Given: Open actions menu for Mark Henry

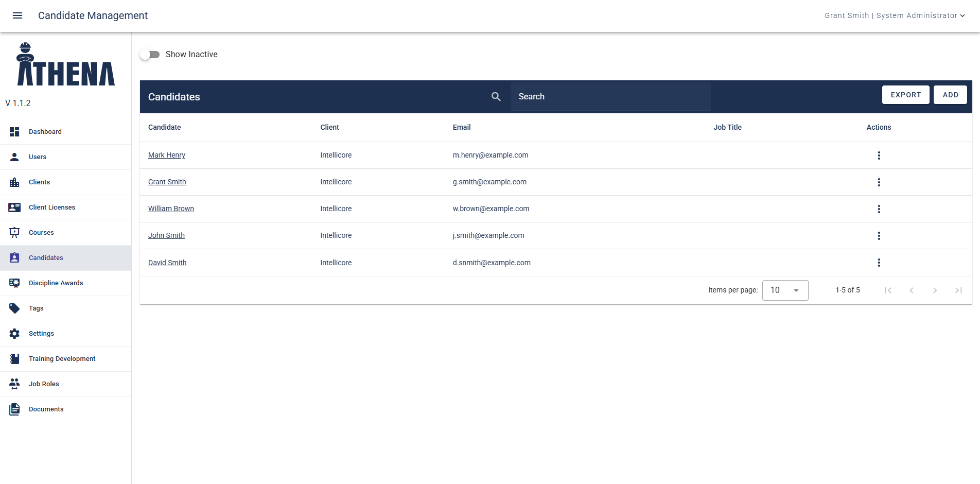Looking at the screenshot, I should coord(879,155).
